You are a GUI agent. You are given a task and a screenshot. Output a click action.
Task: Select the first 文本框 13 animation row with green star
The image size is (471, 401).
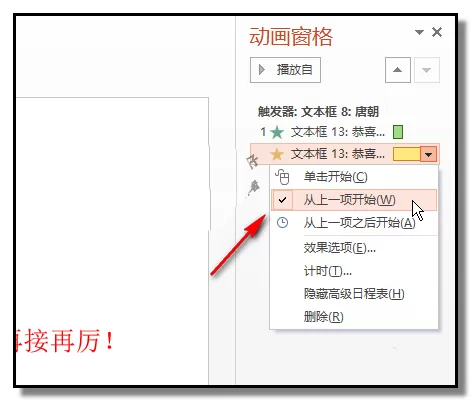point(345,132)
